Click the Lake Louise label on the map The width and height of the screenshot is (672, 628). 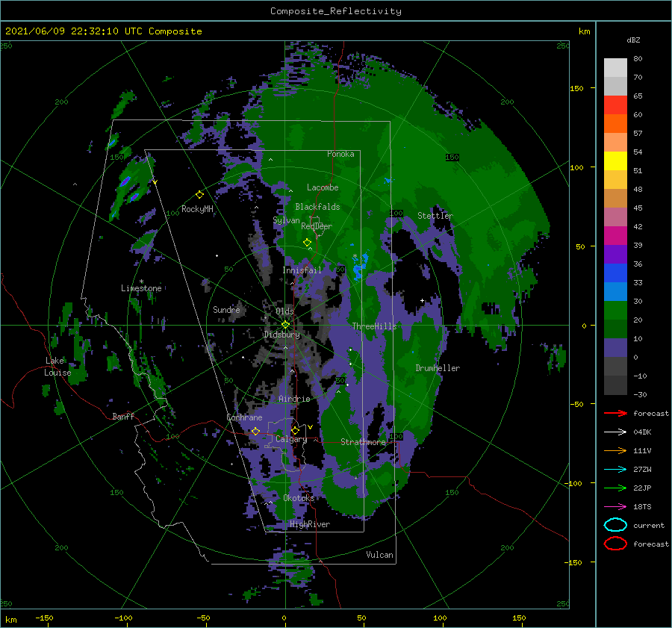click(x=57, y=367)
